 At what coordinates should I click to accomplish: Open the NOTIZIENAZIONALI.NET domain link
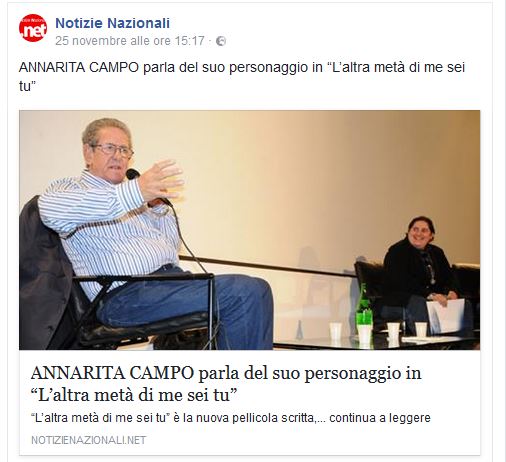(x=89, y=440)
